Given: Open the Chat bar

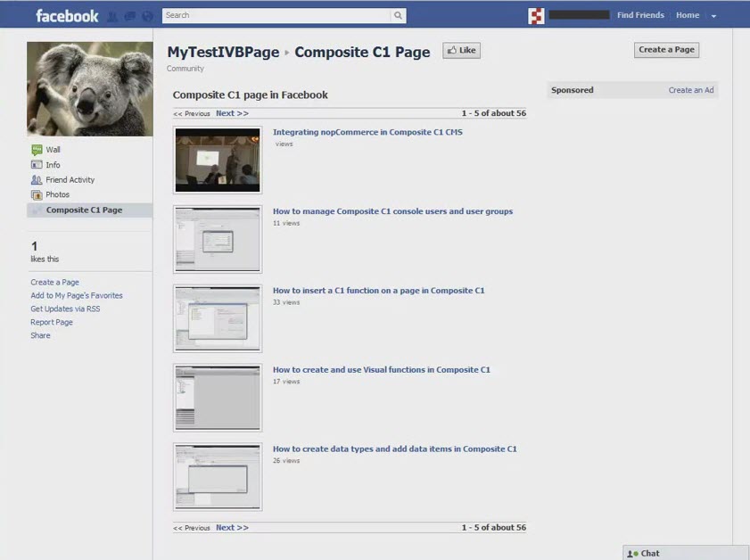Looking at the screenshot, I should [x=685, y=553].
